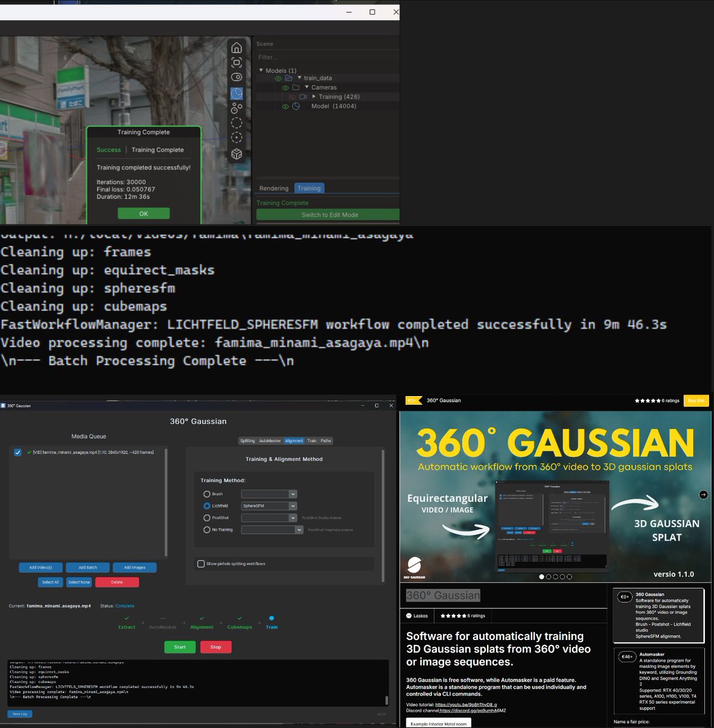This screenshot has width=714, height=728.
Task: Pick the three-circles points icon in toolbar
Action: (237, 108)
